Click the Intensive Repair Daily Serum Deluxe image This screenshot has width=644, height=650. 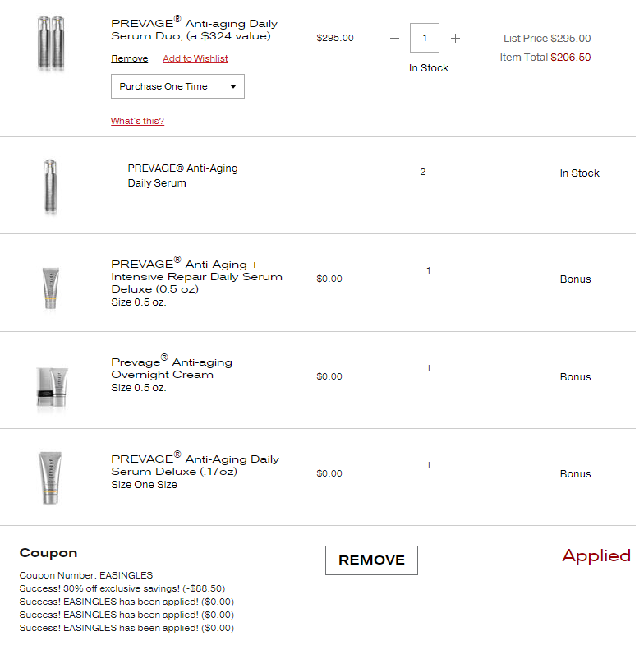[x=51, y=288]
